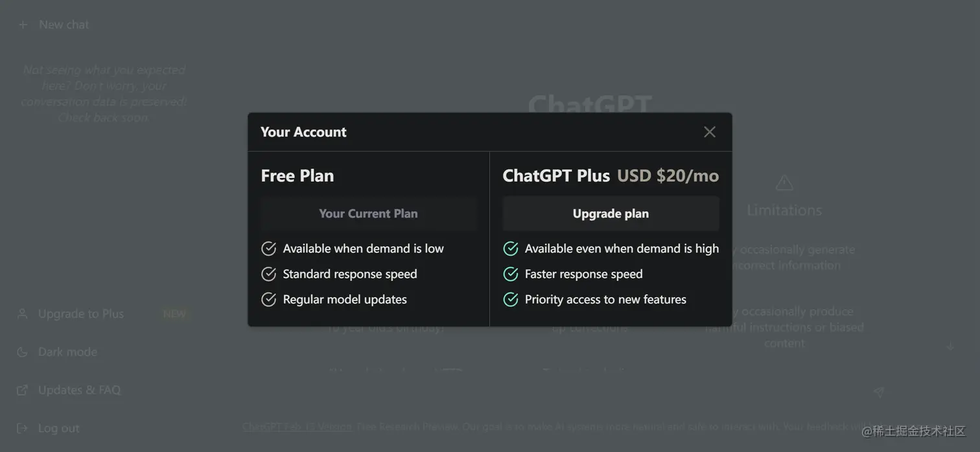This screenshot has width=980, height=452.
Task: Click the Your Current Plan button
Action: point(368,214)
